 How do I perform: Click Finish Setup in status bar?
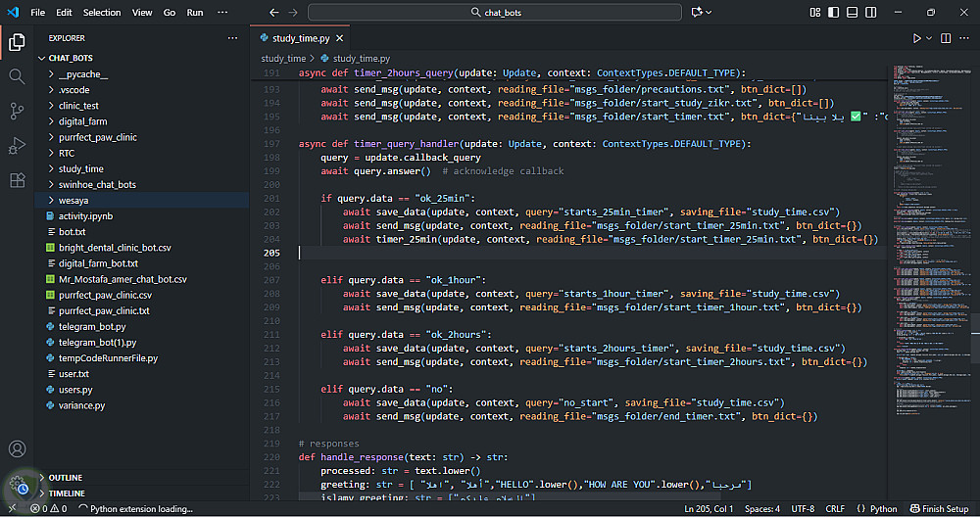(x=938, y=509)
